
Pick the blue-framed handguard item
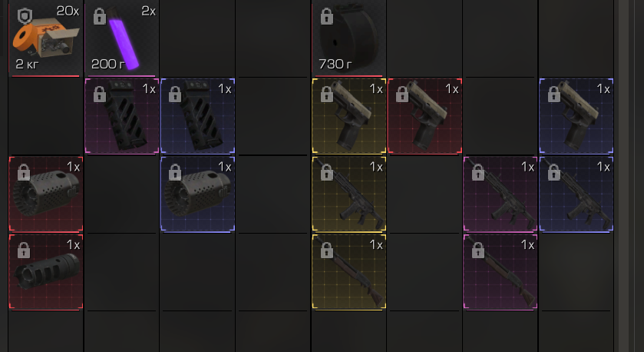click(197, 116)
